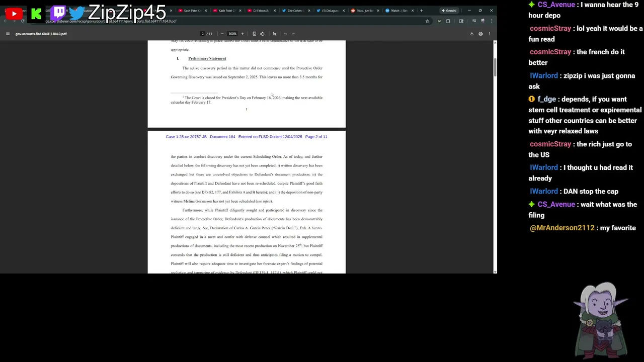This screenshot has width=644, height=362.
Task: Activate the PDF annotation draw tool
Action: [274, 34]
